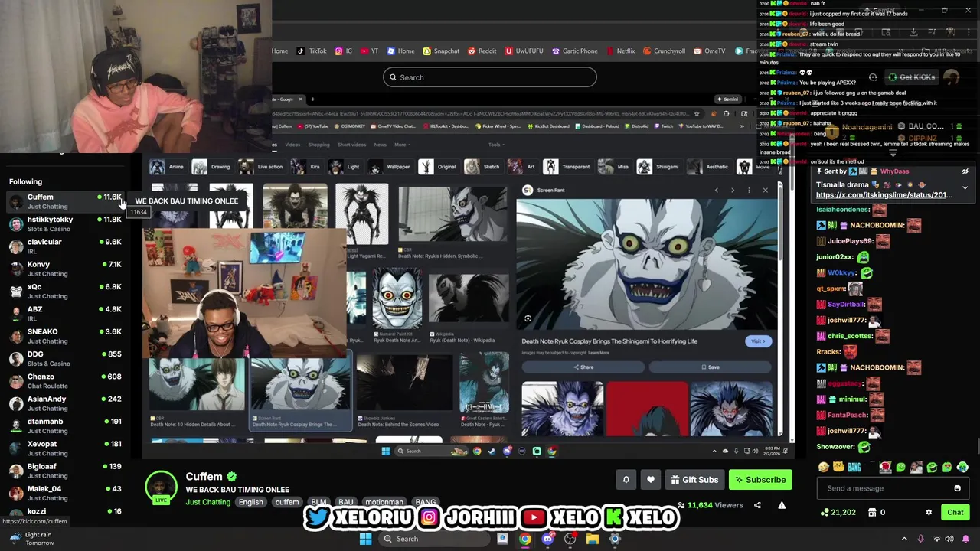Select Drawing image filter chip
Viewport: 980px width, 551px height.
click(211, 167)
